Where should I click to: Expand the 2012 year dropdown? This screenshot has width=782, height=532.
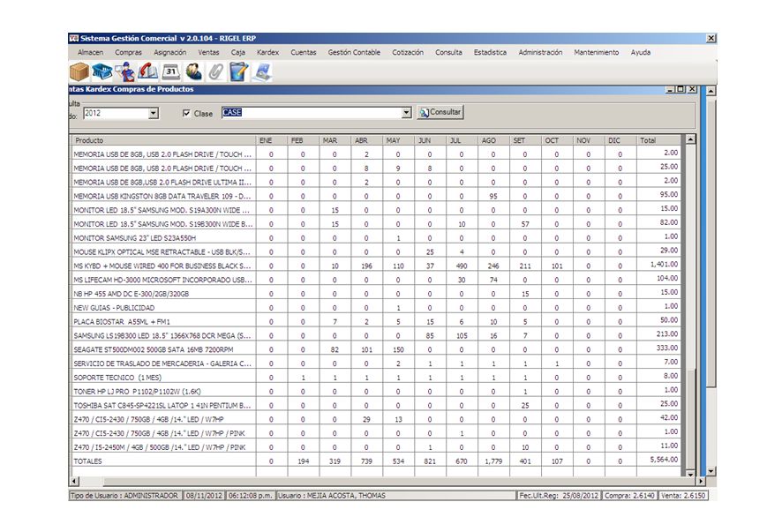[x=153, y=114]
